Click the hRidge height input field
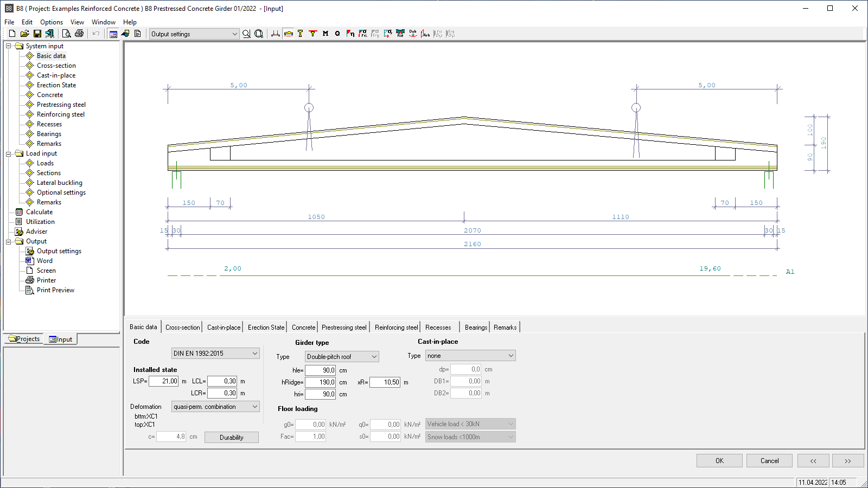868x488 pixels. (x=320, y=382)
